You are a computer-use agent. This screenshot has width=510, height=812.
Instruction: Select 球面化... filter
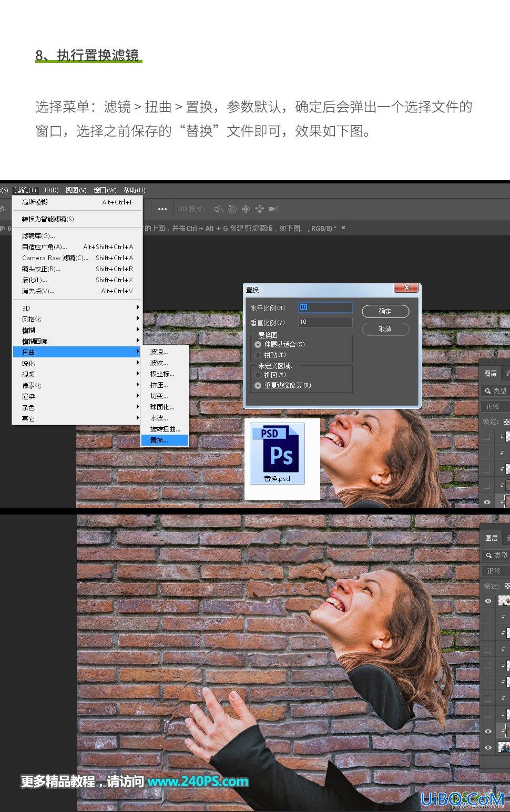pyautogui.click(x=165, y=407)
